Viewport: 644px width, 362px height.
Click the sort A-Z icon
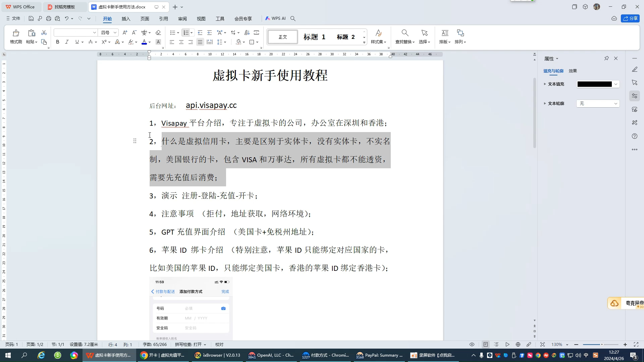(x=247, y=33)
